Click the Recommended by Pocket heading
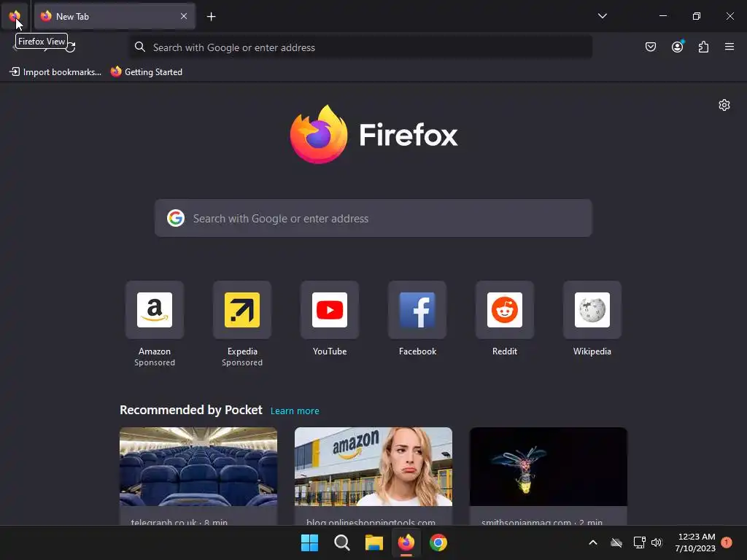 click(190, 410)
